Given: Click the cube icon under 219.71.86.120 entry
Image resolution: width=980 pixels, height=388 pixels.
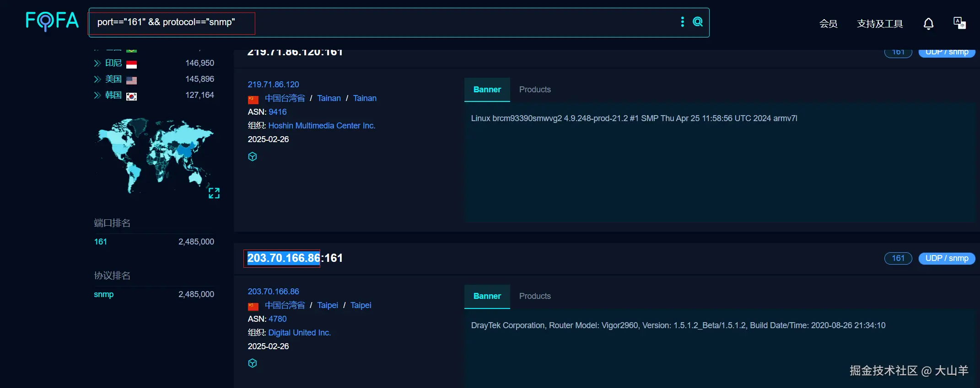Looking at the screenshot, I should pyautogui.click(x=253, y=157).
